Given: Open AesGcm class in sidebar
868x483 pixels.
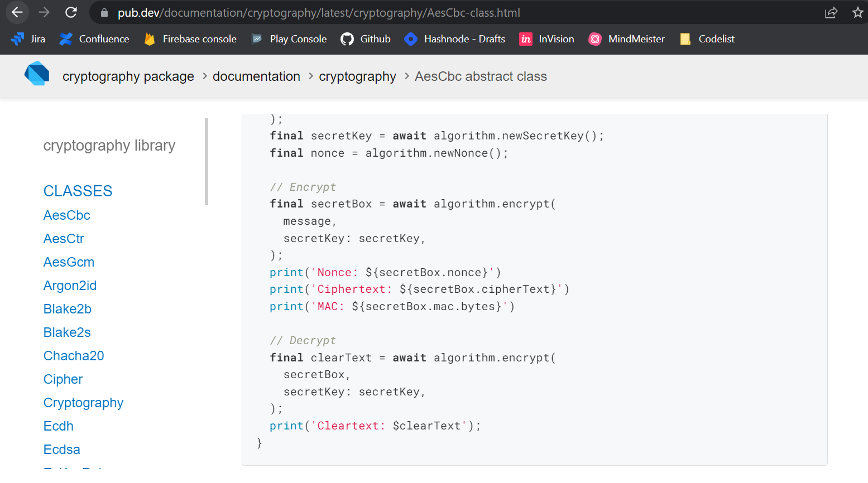Looking at the screenshot, I should [69, 262].
